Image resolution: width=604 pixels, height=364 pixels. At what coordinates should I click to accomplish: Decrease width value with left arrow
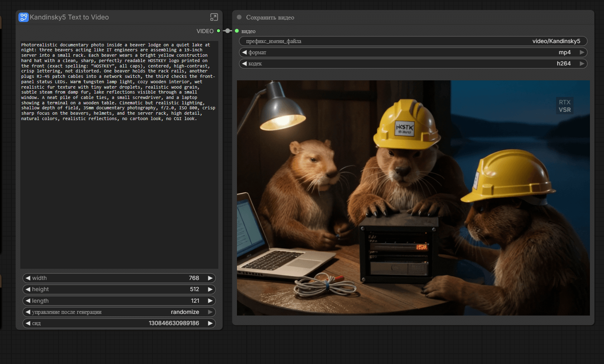pos(28,278)
